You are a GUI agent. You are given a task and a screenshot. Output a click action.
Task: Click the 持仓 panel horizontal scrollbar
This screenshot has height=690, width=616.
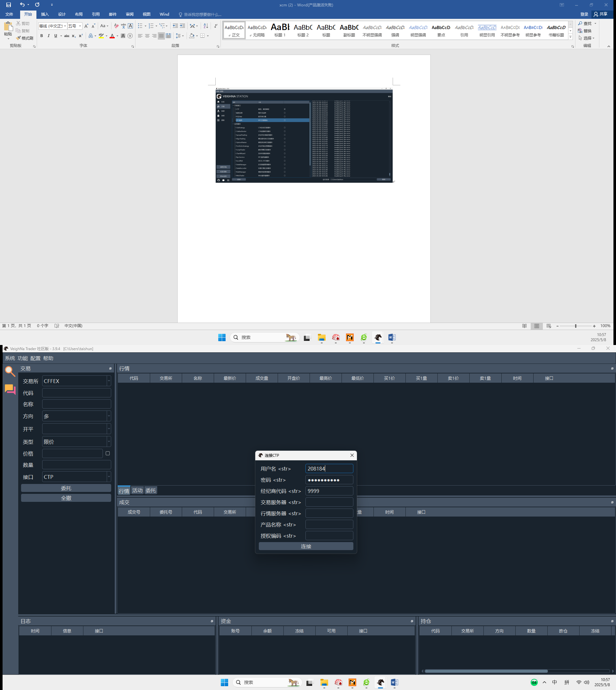click(486, 671)
